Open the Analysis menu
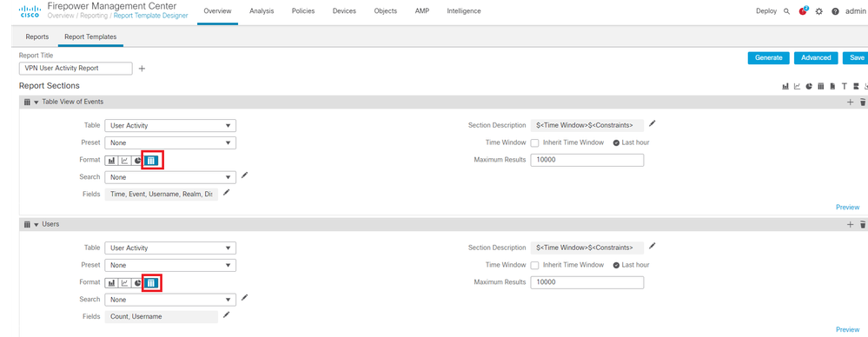Image resolution: width=868 pixels, height=337 pixels. pos(262,11)
